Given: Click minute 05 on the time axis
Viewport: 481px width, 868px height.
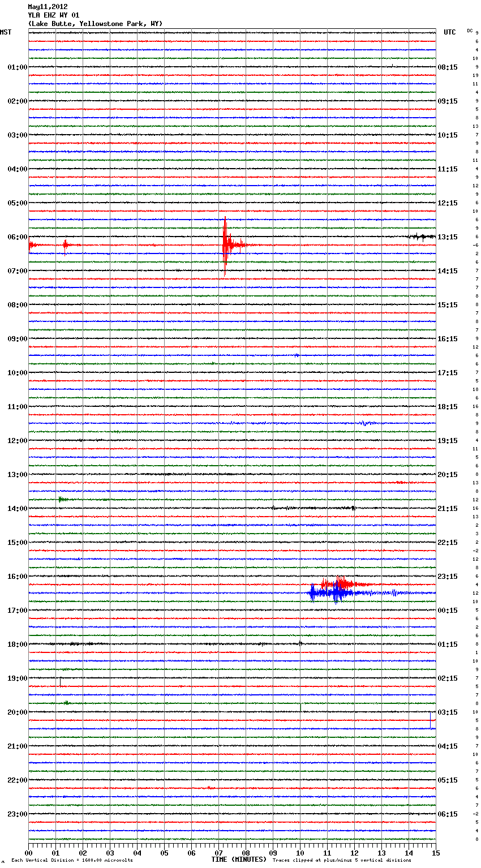Looking at the screenshot, I should [x=164, y=853].
